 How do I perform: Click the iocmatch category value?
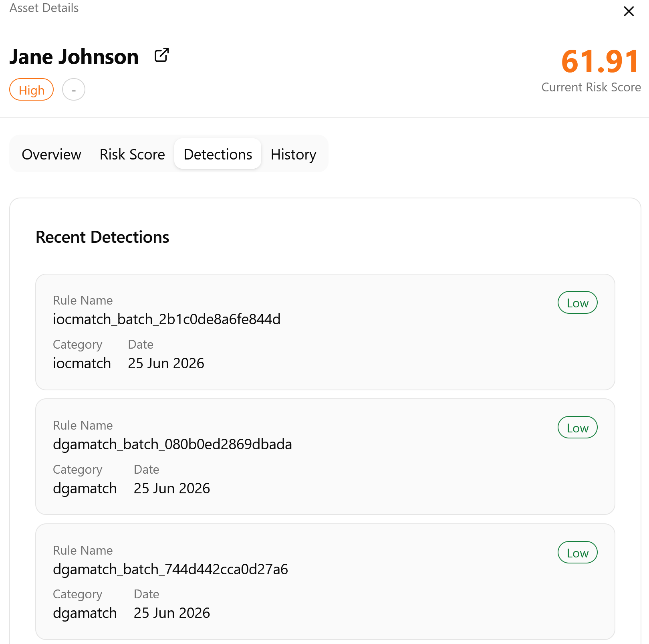coord(82,363)
